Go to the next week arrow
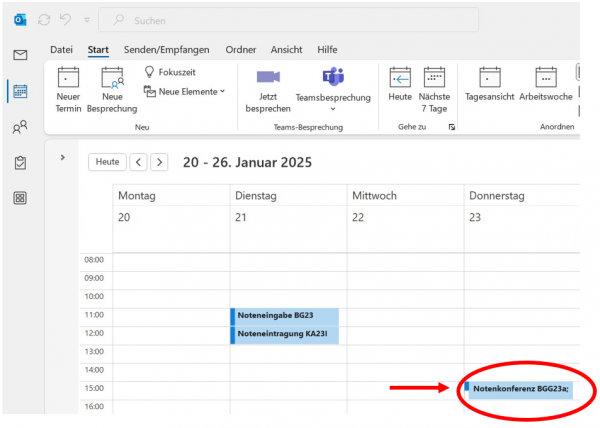This screenshot has width=600, height=428. click(159, 162)
